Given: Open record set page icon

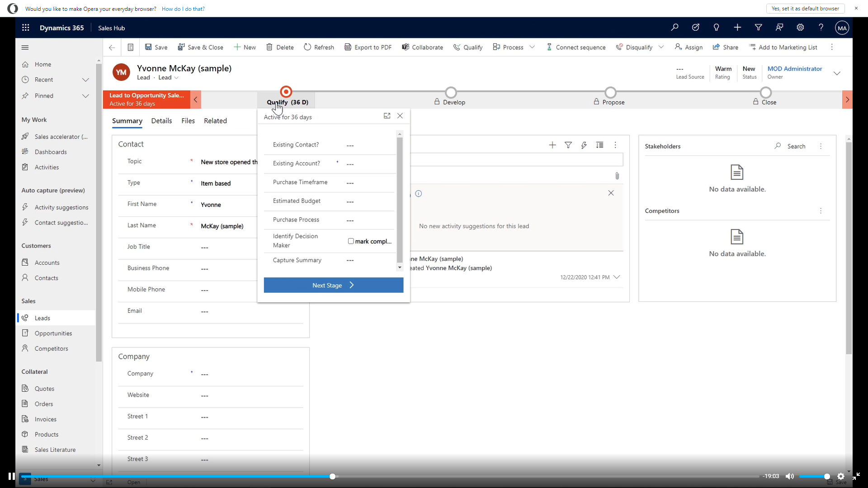Looking at the screenshot, I should tap(130, 47).
